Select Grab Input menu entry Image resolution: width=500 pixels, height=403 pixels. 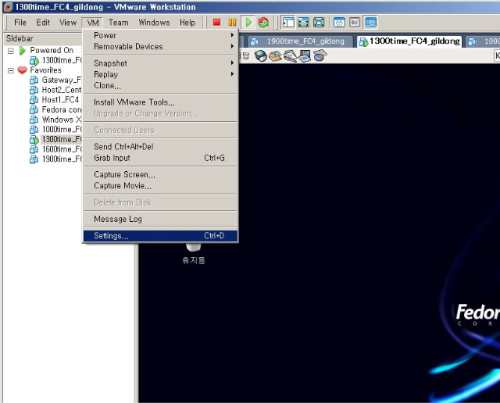[x=160, y=158]
